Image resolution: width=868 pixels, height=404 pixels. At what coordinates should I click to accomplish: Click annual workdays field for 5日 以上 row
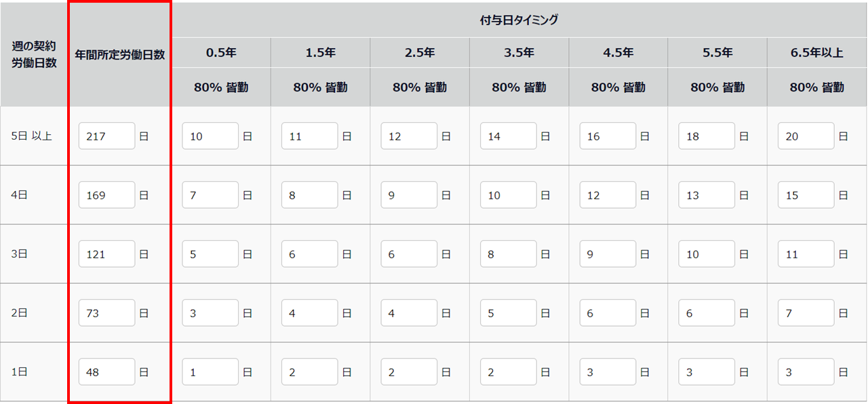[106, 136]
